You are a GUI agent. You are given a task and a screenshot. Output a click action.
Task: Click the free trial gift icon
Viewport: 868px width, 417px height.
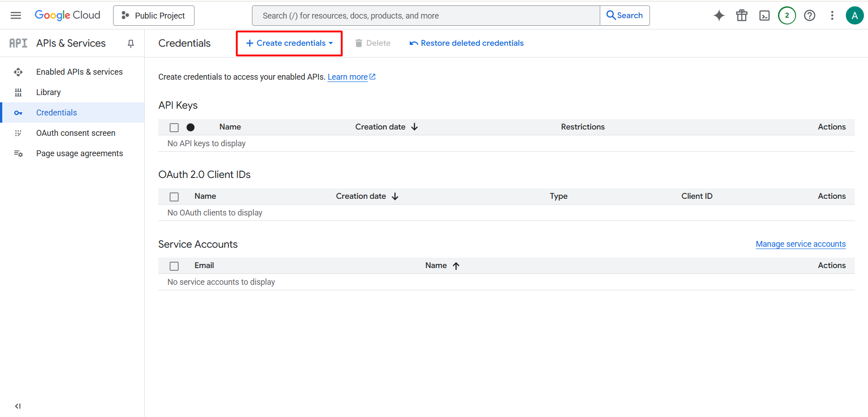point(742,15)
